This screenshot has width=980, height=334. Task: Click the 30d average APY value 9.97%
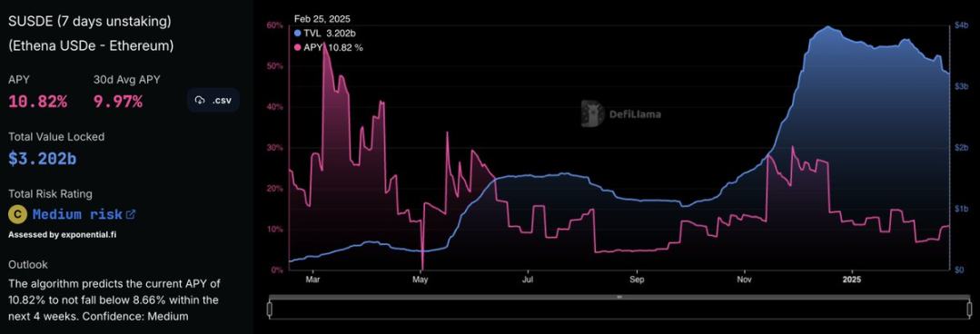pos(118,101)
